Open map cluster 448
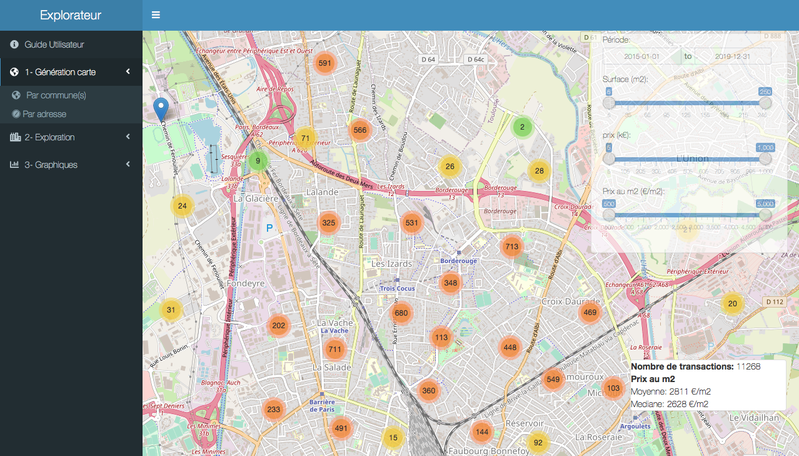Image resolution: width=799 pixels, height=456 pixels. pos(510,347)
